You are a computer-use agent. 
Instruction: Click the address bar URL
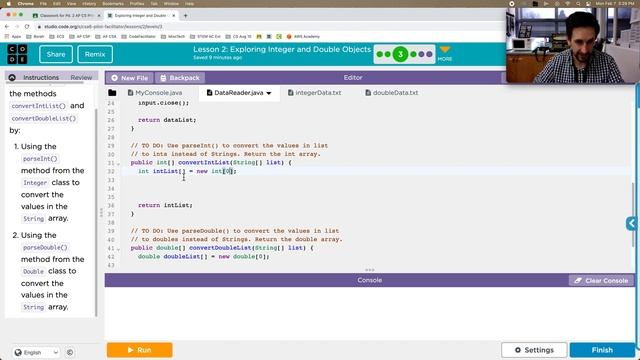click(103, 27)
